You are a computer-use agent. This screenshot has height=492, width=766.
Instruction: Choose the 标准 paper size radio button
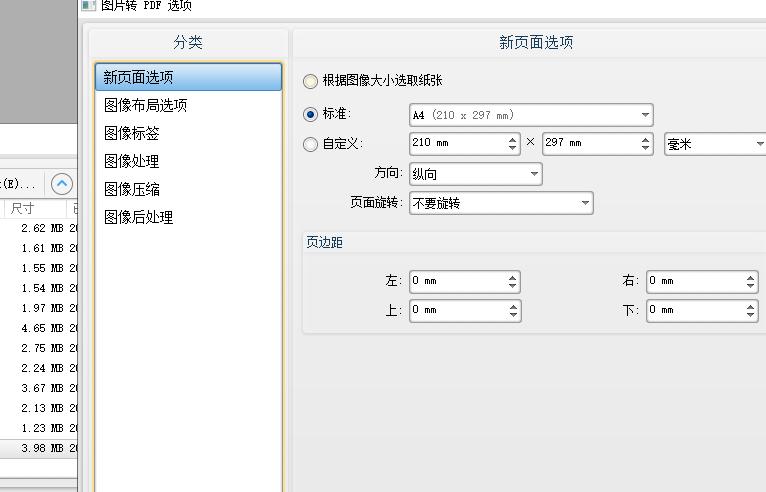(311, 115)
